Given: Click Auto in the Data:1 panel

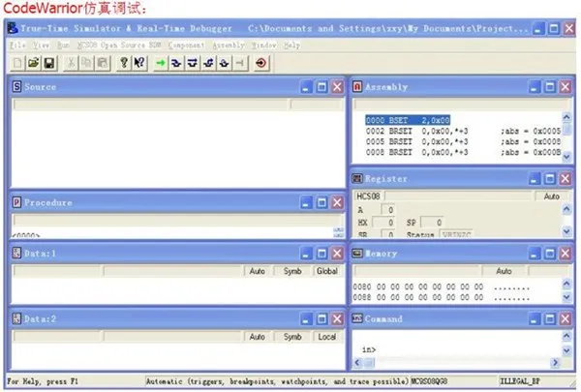Looking at the screenshot, I should click(258, 271).
